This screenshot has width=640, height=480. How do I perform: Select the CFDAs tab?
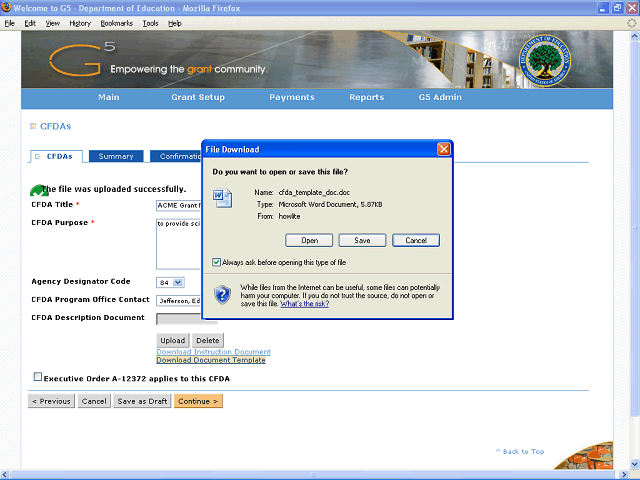point(56,156)
